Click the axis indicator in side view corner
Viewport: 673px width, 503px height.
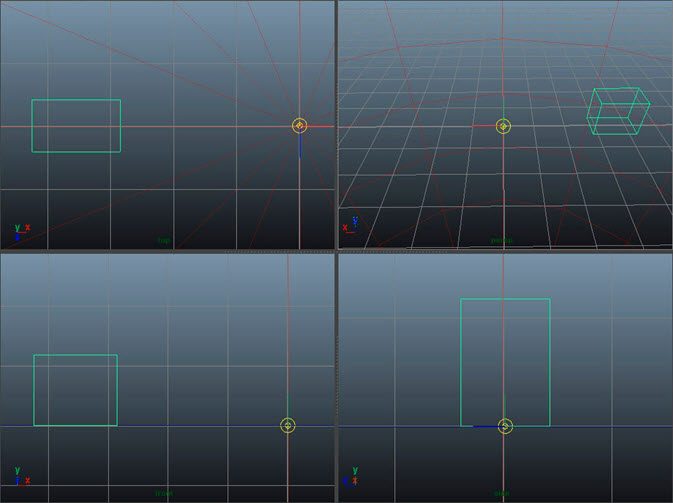pyautogui.click(x=351, y=476)
